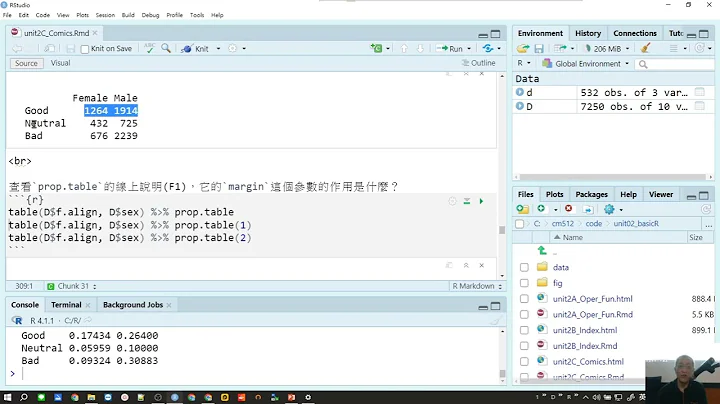The height and width of the screenshot is (404, 720).
Task: Delete selected files red icon
Action: 568,209
